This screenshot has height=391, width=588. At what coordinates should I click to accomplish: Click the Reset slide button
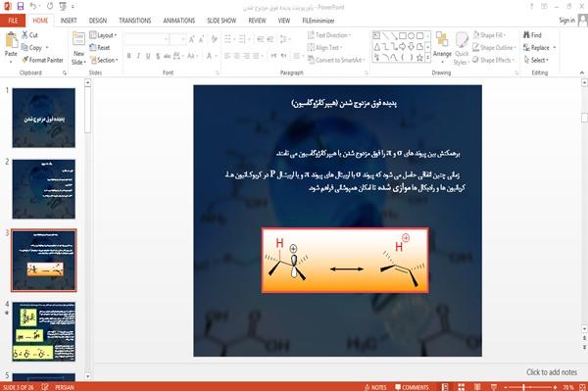[x=100, y=48]
